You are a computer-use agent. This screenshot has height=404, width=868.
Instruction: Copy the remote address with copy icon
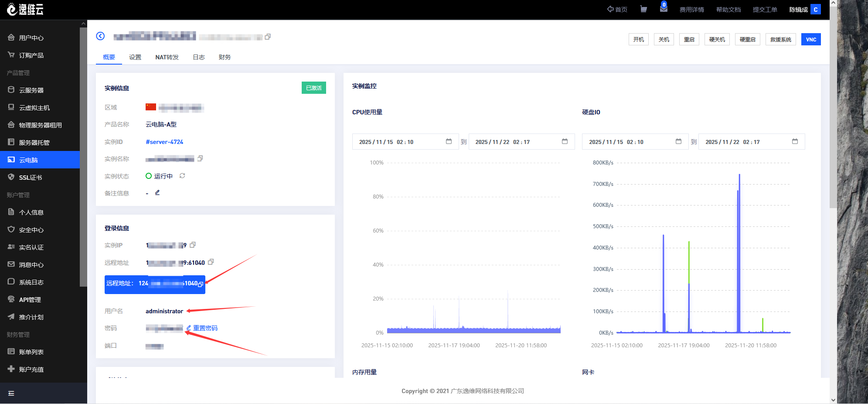[211, 262]
